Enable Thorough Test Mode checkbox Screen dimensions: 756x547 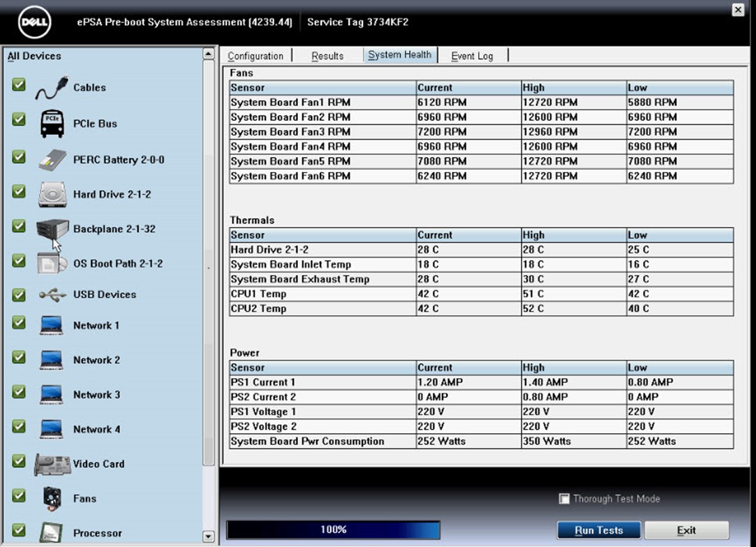tap(563, 499)
